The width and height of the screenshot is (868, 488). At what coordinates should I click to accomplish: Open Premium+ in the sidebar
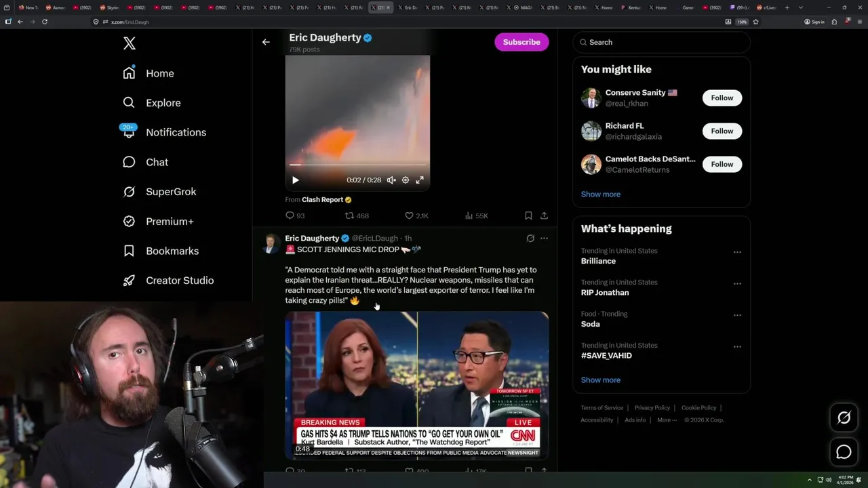(x=158, y=222)
